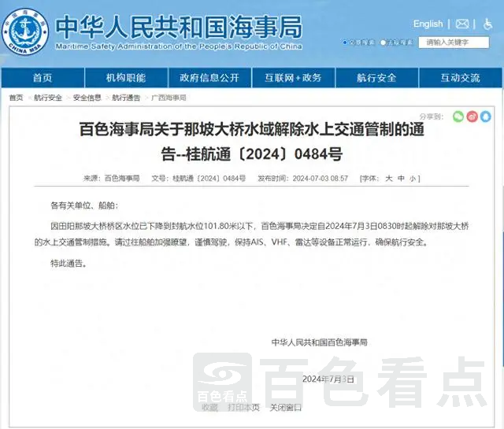The image size is (504, 429).
Task: Click the wheelchair accessibility icon
Action: tap(487, 24)
